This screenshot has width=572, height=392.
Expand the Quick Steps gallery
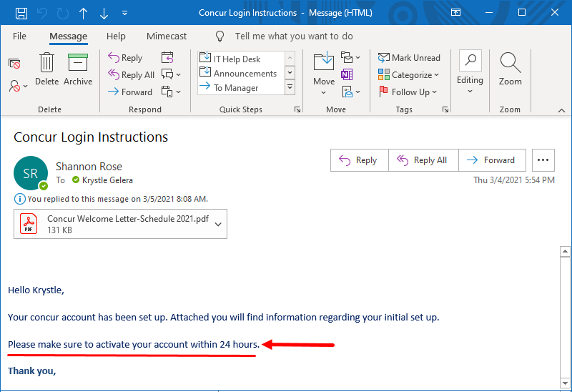pos(290,87)
